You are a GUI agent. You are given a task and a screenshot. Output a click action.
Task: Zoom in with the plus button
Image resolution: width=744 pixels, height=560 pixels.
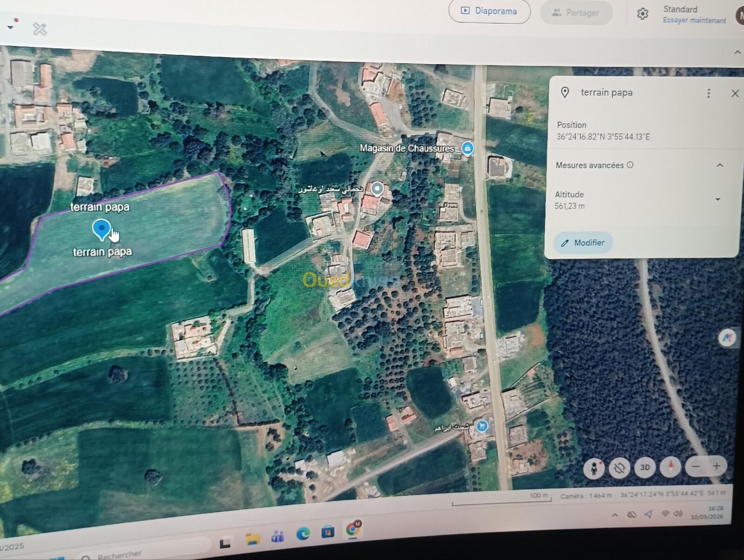coord(717,466)
